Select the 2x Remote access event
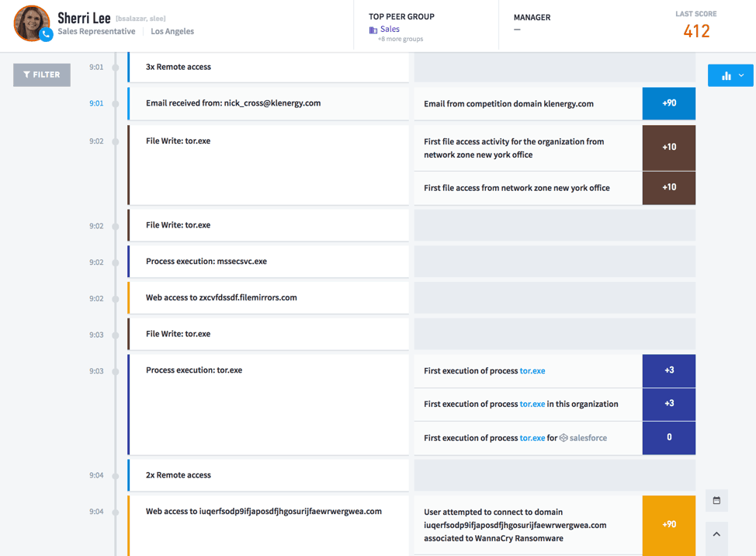Viewport: 756px width, 556px height. (x=268, y=475)
